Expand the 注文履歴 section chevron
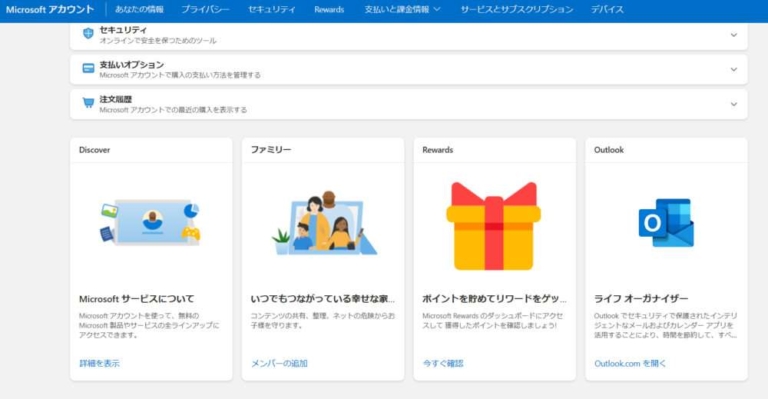This screenshot has height=399, width=768. (734, 104)
